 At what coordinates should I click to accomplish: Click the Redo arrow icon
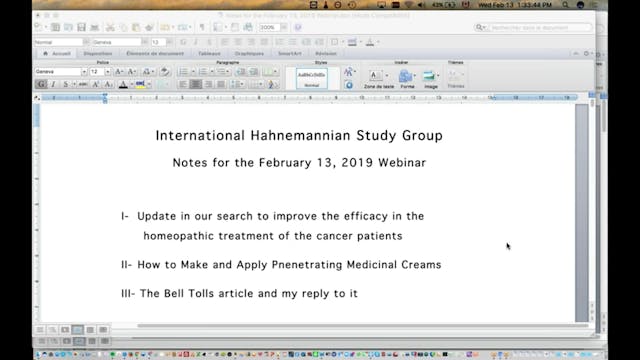(182, 27)
